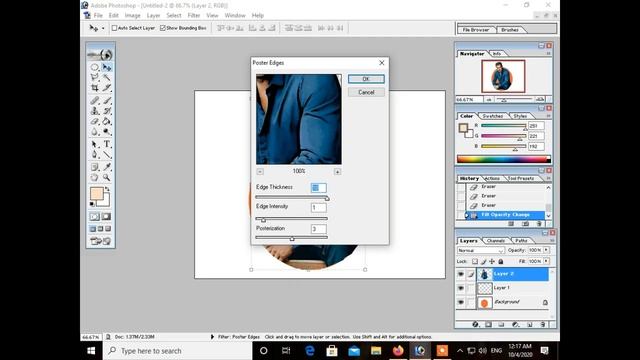Toggle Auto Select Layer checkbox
Screen dimensions: 640x360
(114, 28)
